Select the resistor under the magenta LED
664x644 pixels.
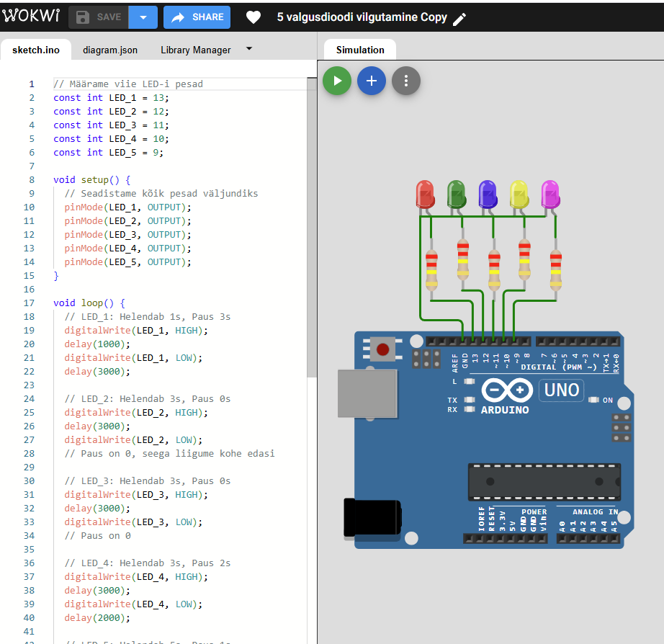[x=556, y=270]
